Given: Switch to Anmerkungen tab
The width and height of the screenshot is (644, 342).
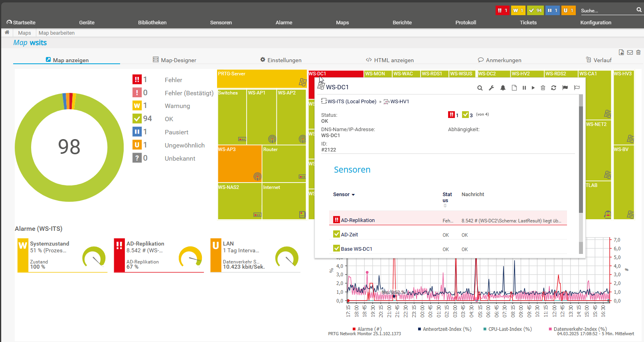Looking at the screenshot, I should tap(500, 60).
